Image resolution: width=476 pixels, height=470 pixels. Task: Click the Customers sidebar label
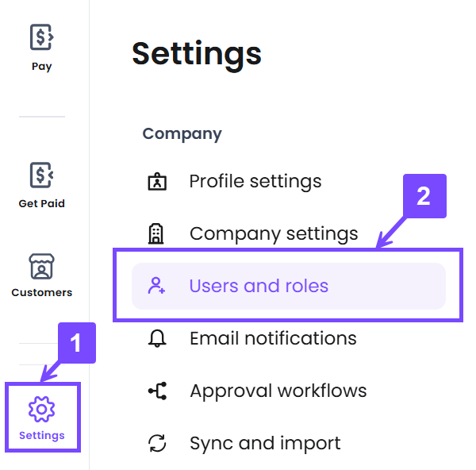(x=41, y=292)
